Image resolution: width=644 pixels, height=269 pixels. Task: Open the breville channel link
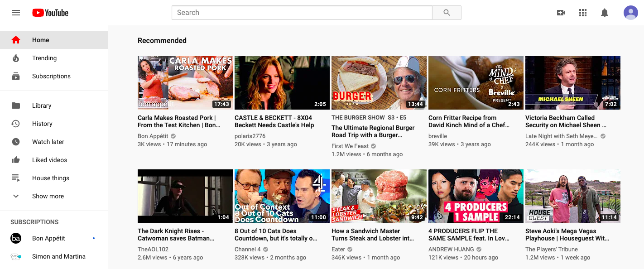[438, 136]
